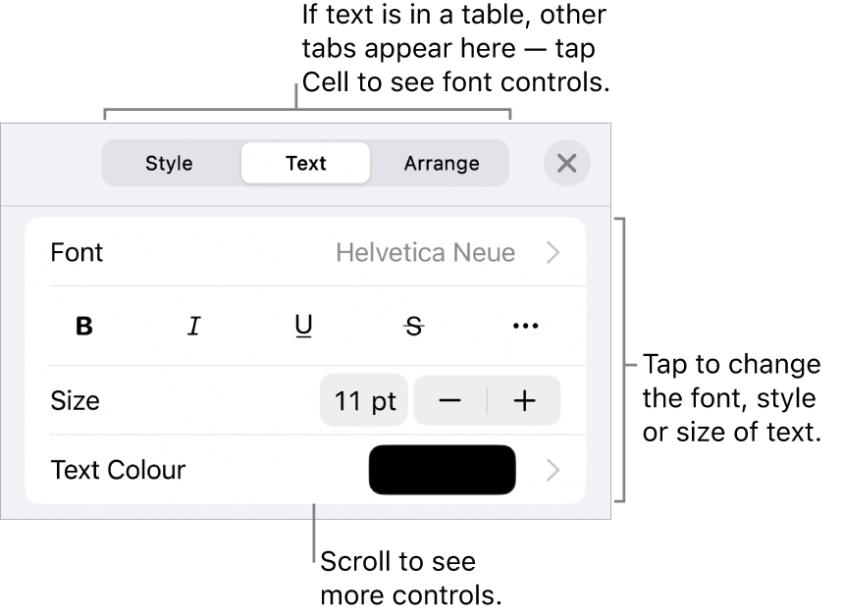Open more text style options (three dots)
Viewport: 843px width, 616px height.
(526, 327)
